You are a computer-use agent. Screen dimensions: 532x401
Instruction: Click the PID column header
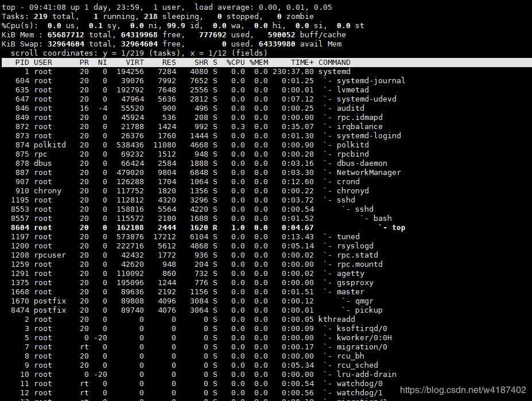[x=22, y=63]
